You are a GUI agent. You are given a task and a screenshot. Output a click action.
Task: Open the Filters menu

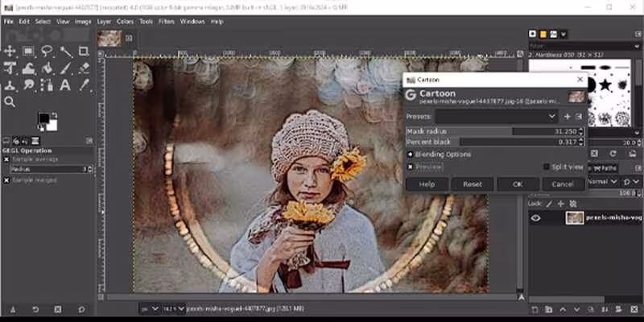click(167, 22)
